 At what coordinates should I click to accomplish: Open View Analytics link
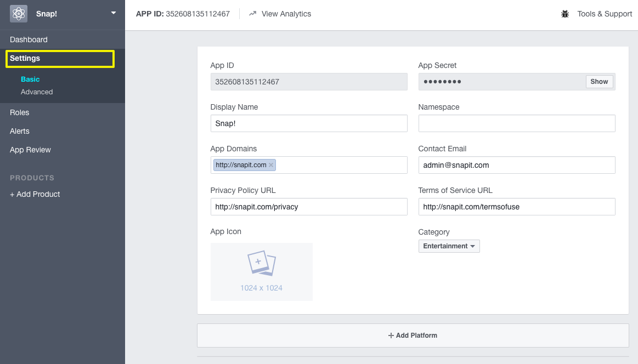[x=286, y=14]
